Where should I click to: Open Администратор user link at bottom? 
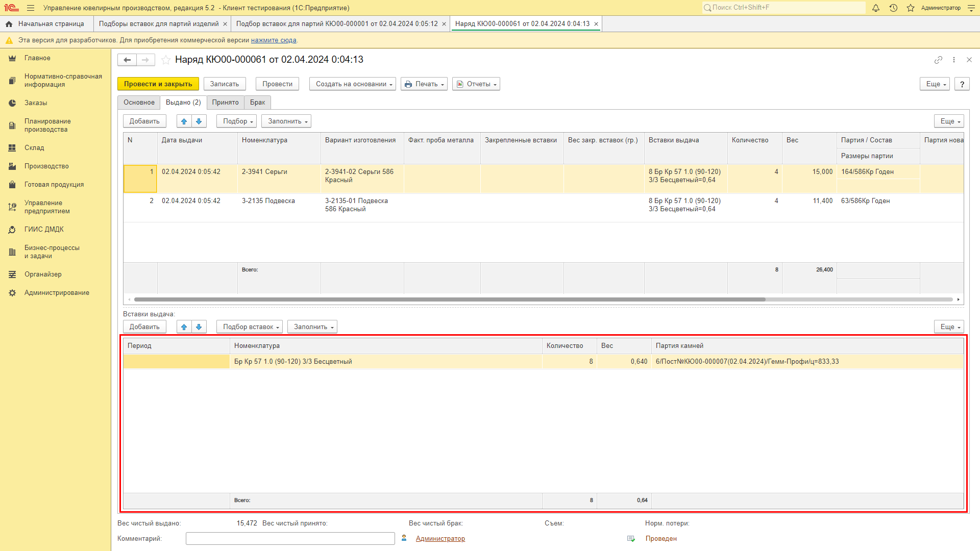pos(440,539)
